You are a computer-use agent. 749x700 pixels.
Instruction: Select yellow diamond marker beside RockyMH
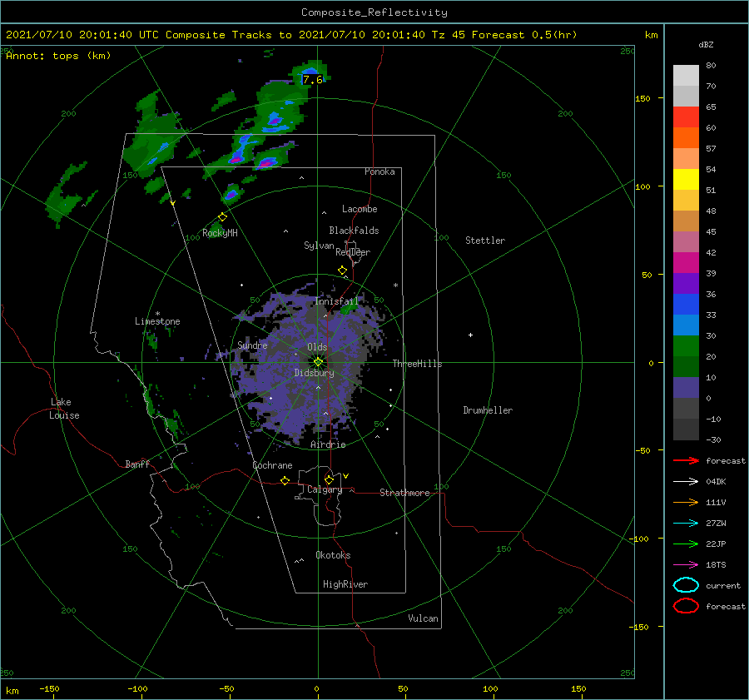pos(222,217)
